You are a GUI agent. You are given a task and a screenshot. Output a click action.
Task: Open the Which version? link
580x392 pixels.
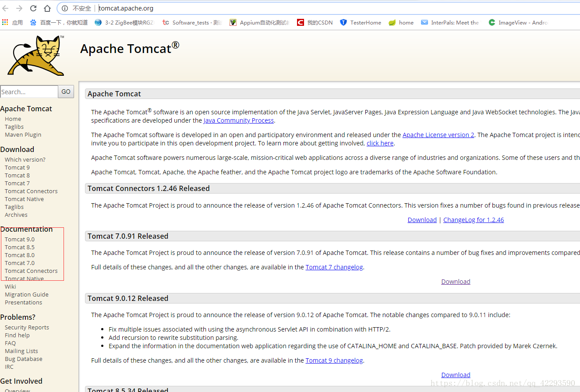point(25,159)
